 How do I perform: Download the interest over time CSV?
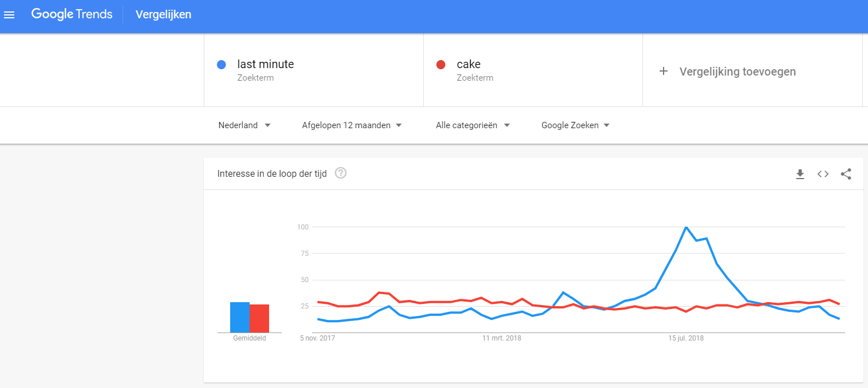coord(800,174)
